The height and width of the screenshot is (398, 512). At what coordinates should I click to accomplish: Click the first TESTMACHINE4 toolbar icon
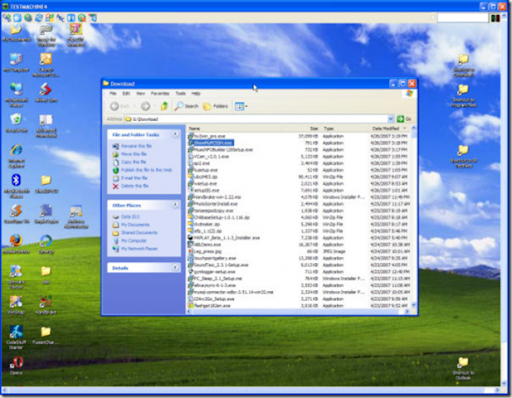(x=7, y=18)
